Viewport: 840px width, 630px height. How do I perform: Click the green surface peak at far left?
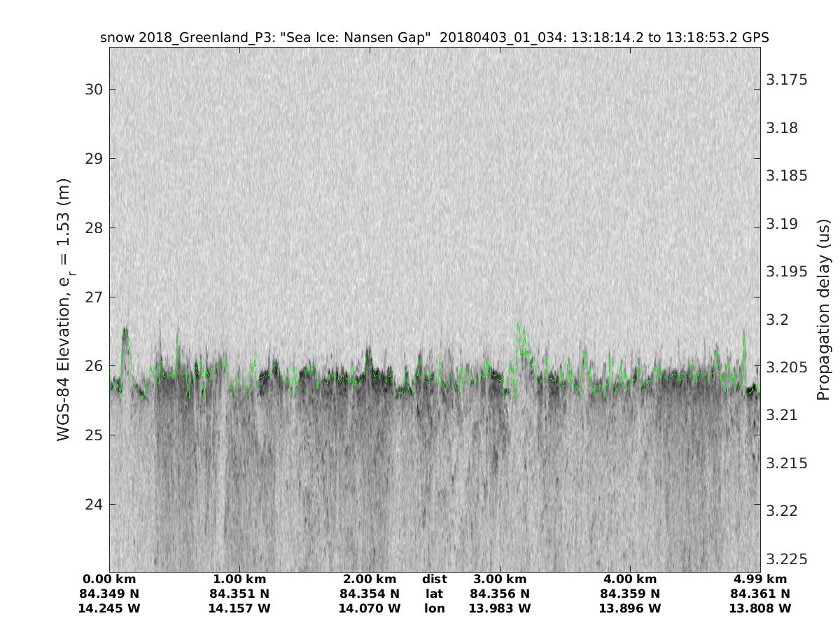[125, 330]
